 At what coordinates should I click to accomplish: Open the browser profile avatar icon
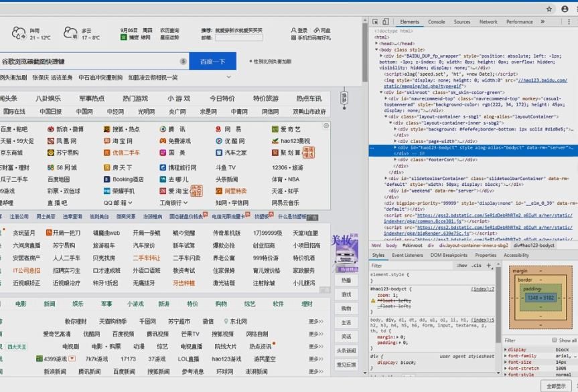click(565, 9)
